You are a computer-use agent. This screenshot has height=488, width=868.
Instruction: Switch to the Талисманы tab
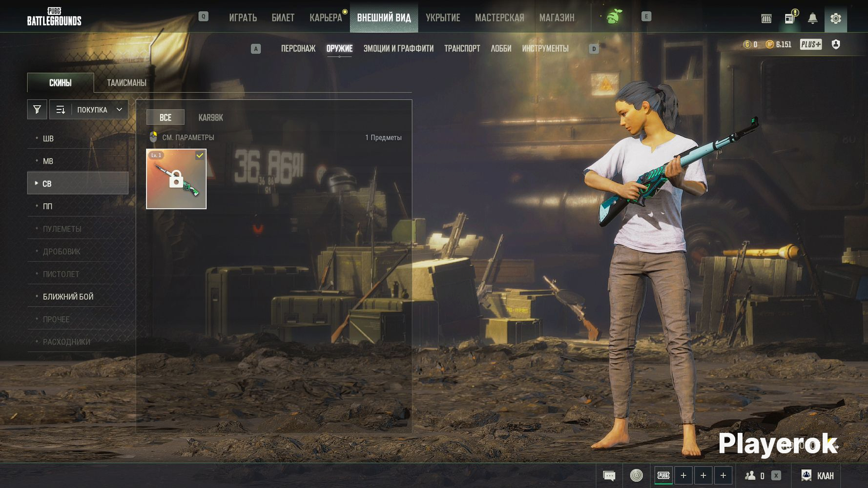[x=126, y=83]
